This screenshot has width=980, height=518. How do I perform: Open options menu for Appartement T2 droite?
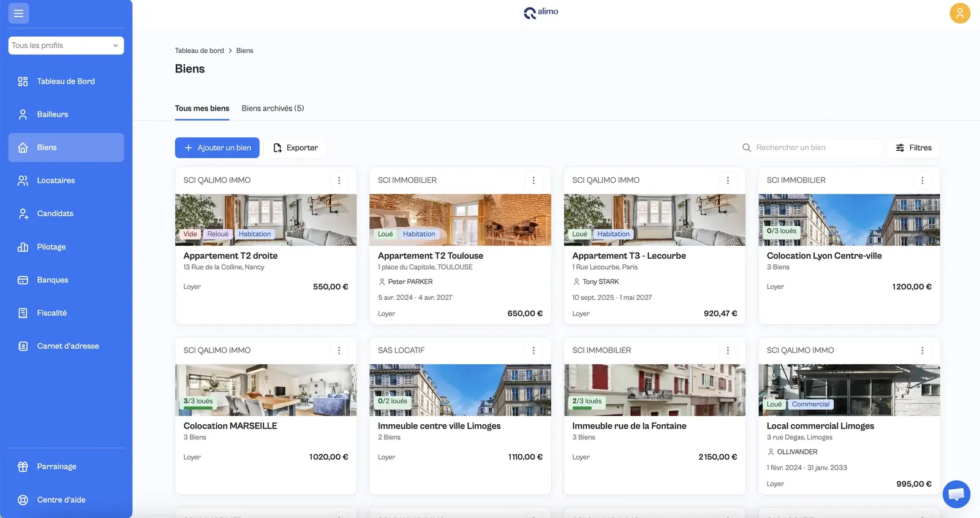339,180
